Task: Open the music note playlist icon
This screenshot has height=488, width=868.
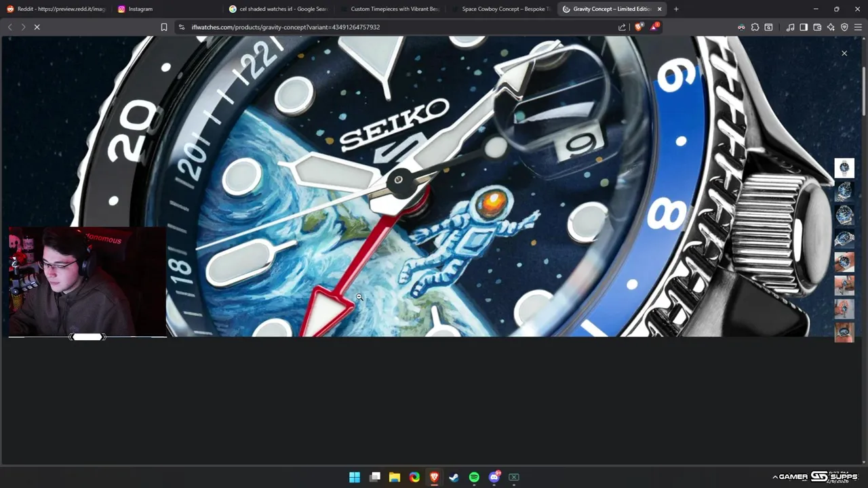Action: 790,27
